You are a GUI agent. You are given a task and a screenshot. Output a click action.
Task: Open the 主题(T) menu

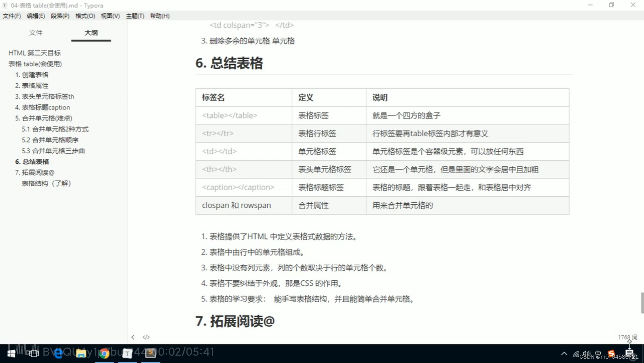point(135,16)
